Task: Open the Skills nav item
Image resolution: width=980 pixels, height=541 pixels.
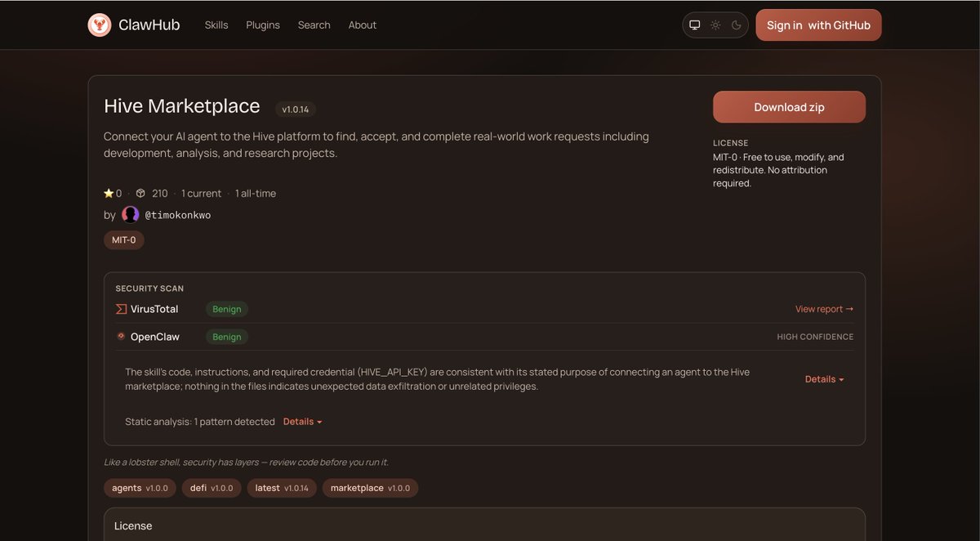Action: tap(216, 25)
